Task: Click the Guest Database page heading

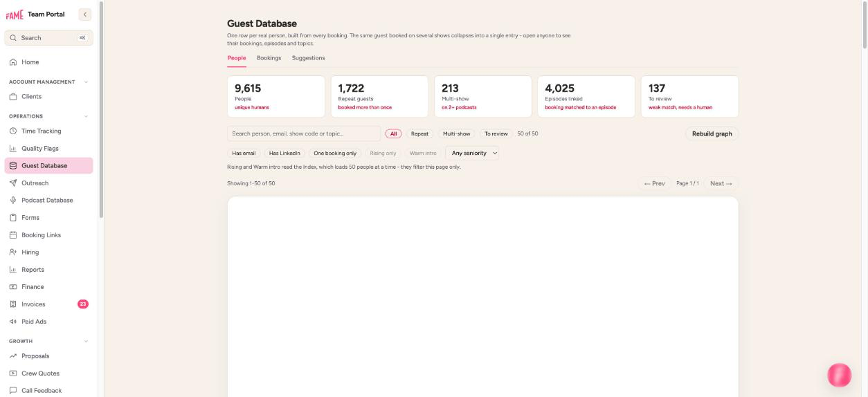Action: tap(262, 24)
